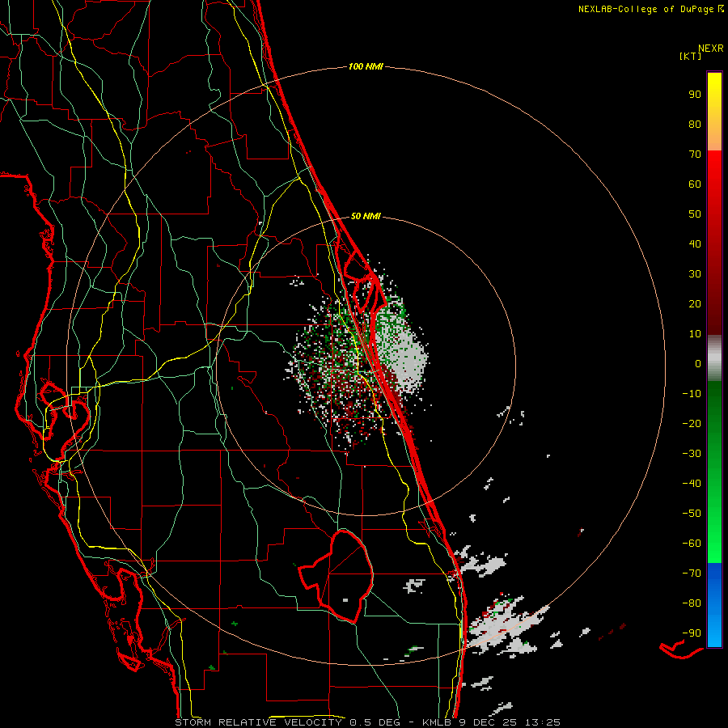Click the blue bottom segment of the color bar
Image resolution: width=728 pixels, height=728 pixels.
(714, 605)
